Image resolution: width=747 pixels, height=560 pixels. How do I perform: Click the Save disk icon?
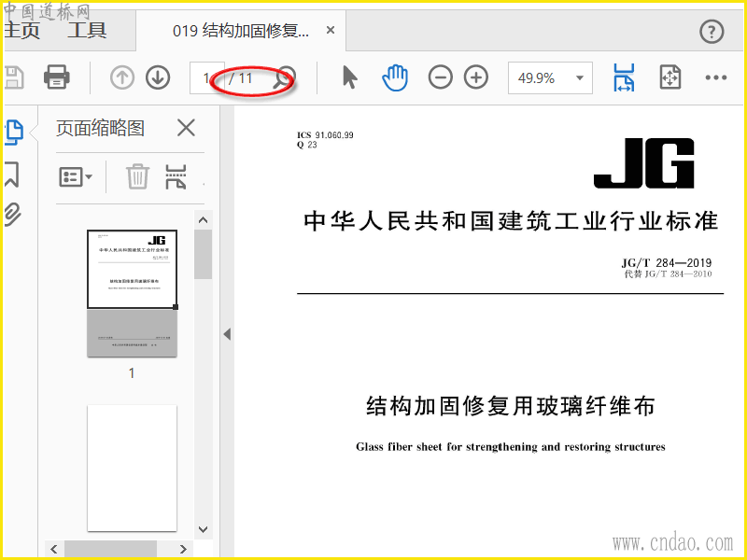[13, 77]
